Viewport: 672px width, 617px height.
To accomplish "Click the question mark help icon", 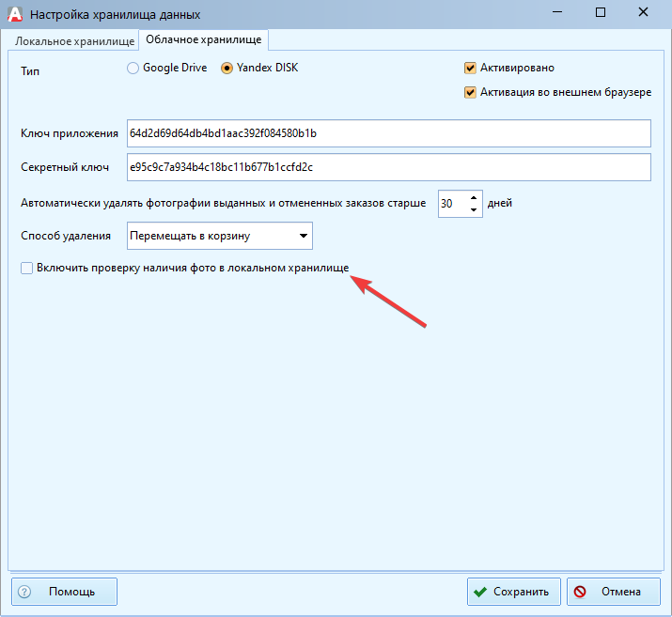I will click(x=25, y=592).
